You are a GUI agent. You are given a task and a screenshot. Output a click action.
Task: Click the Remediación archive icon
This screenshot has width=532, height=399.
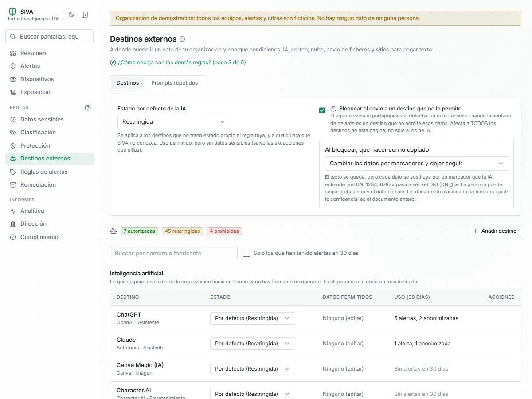12,185
